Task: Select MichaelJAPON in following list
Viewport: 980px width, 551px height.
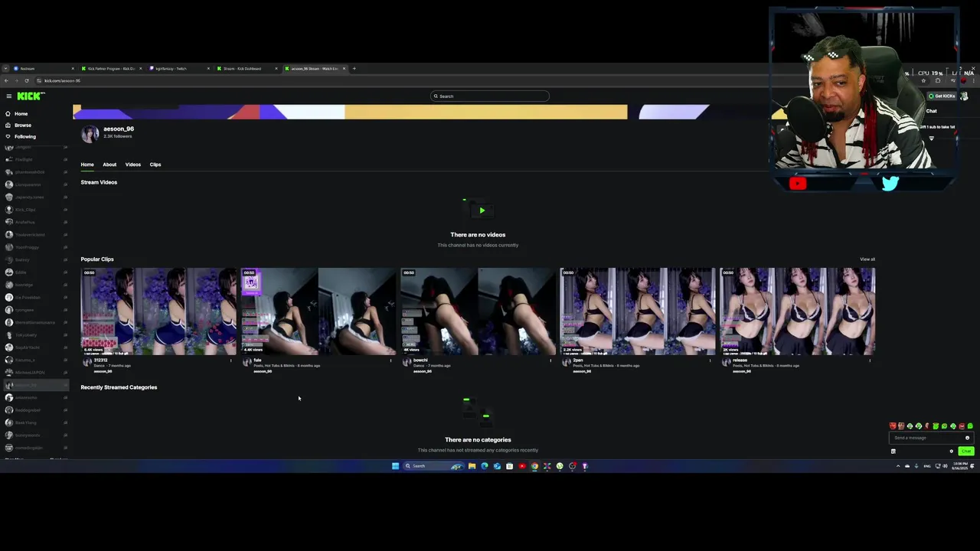Action: [35, 372]
